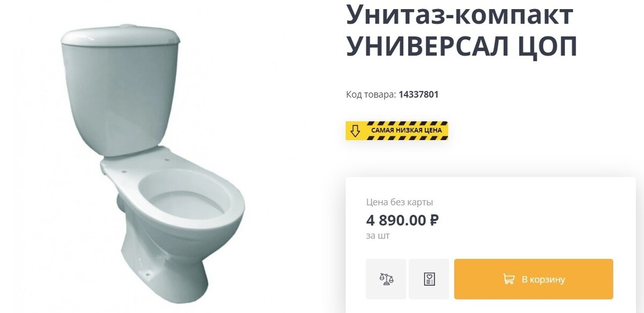The image size is (644, 313).
Task: Add product to wishlist via heart-list icon
Action: (429, 279)
